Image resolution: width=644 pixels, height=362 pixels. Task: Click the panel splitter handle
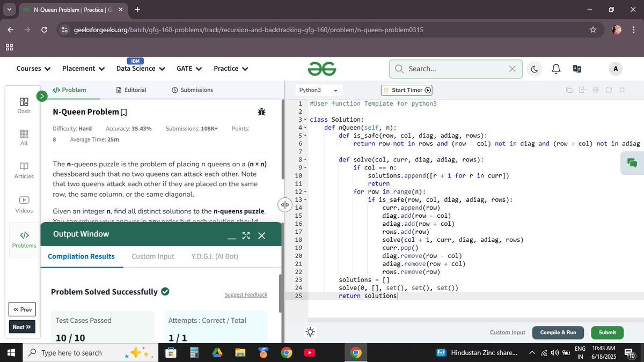pos(284,204)
